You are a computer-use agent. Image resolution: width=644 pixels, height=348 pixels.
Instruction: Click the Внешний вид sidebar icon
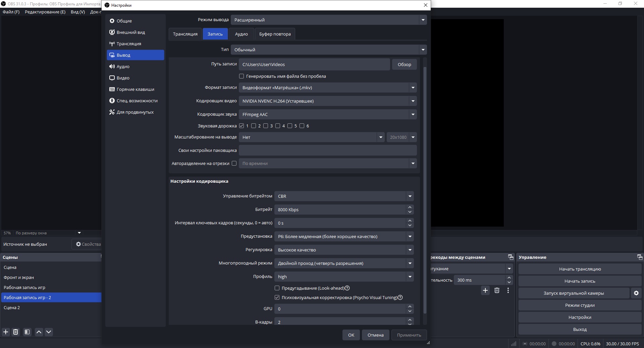(x=112, y=32)
